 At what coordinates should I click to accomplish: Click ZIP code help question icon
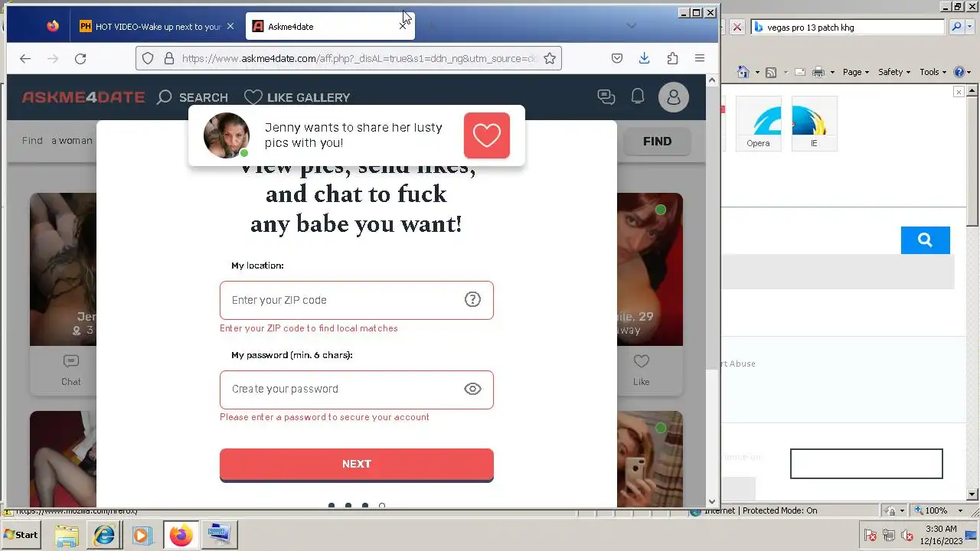pyautogui.click(x=472, y=299)
